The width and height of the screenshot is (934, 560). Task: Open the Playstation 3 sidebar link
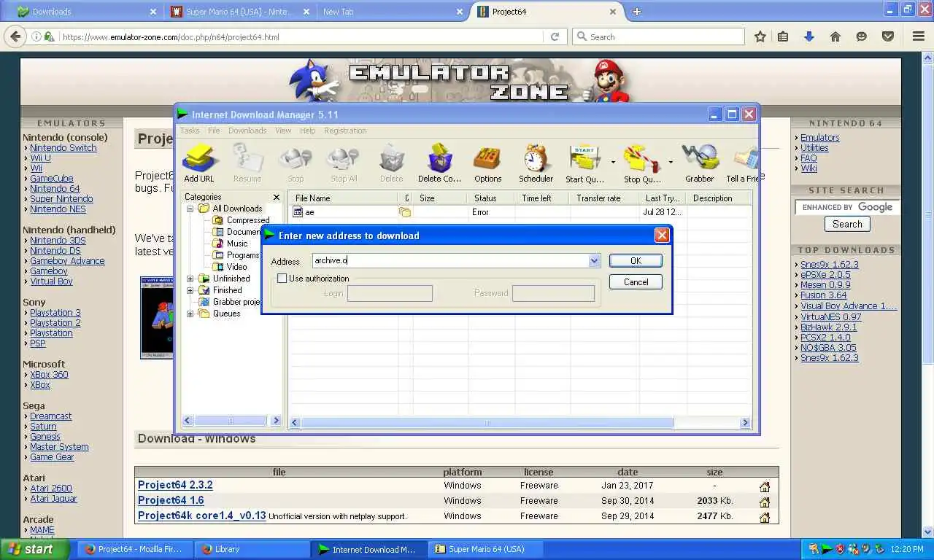[x=55, y=313]
